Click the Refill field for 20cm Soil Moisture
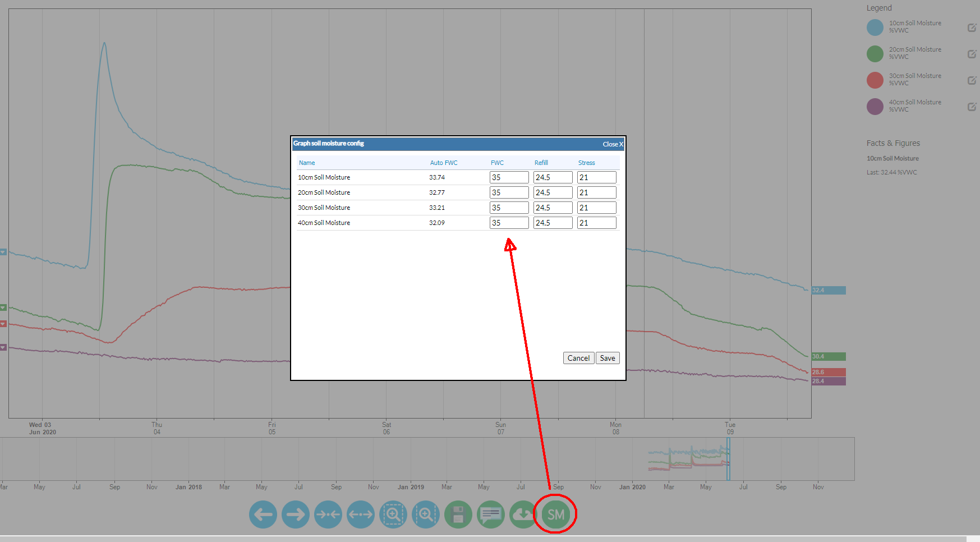 [553, 192]
